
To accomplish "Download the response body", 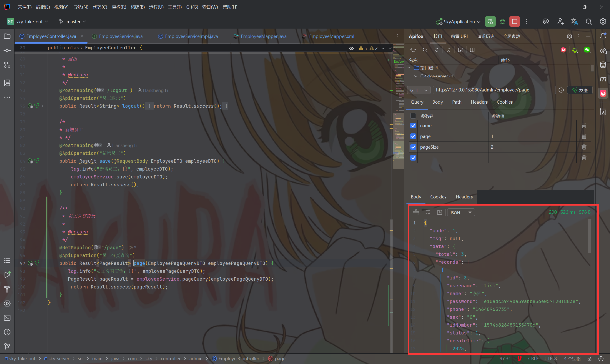I will [x=439, y=212].
